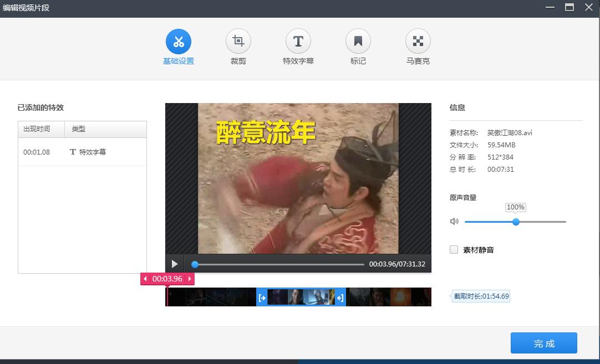Click the volume slider handle at 100%
600x364 pixels.
point(516,222)
